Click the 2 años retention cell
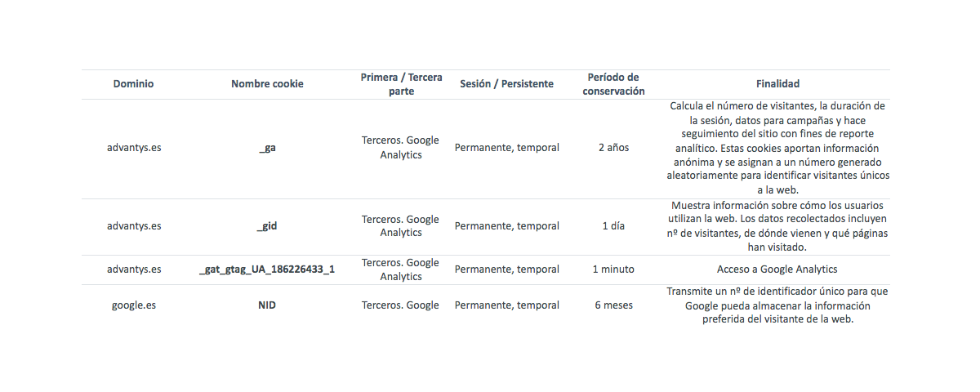Screen dimensions: 980x392 613,149
